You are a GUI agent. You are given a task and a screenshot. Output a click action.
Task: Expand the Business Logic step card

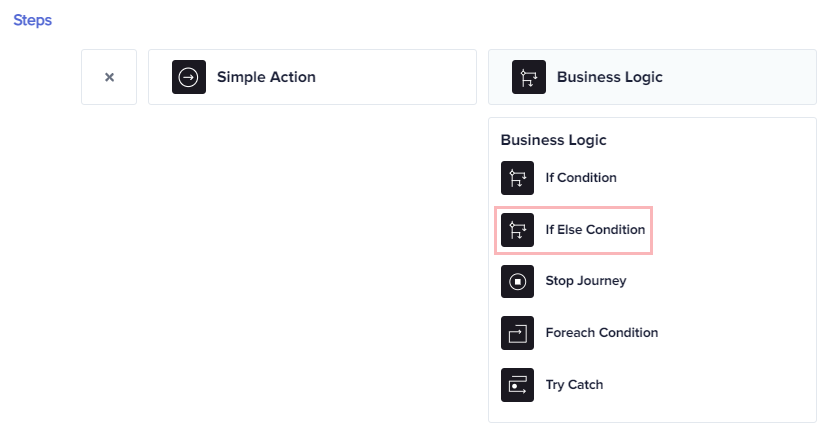[x=652, y=77]
